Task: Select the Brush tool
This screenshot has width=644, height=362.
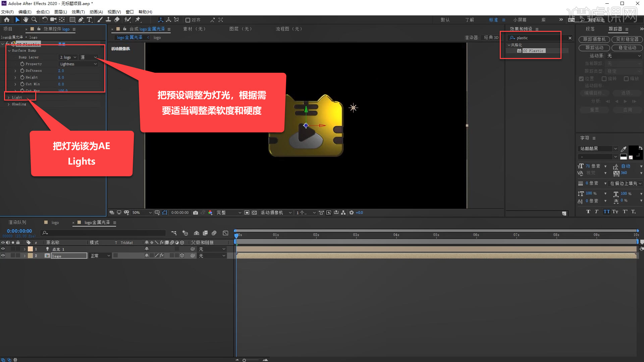Action: point(100,20)
